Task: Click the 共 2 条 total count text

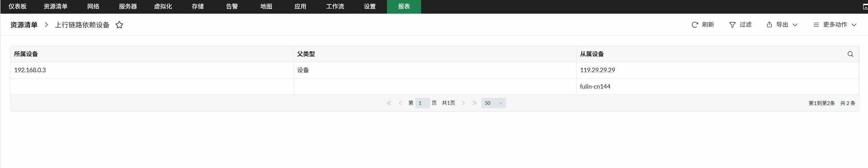Action: [x=848, y=103]
